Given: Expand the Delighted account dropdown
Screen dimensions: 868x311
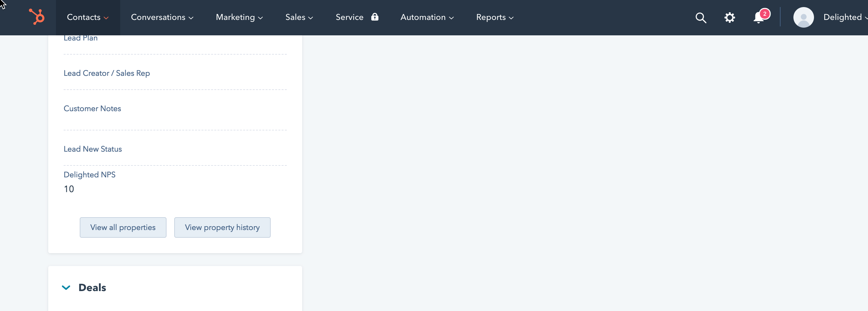Looking at the screenshot, I should (845, 17).
